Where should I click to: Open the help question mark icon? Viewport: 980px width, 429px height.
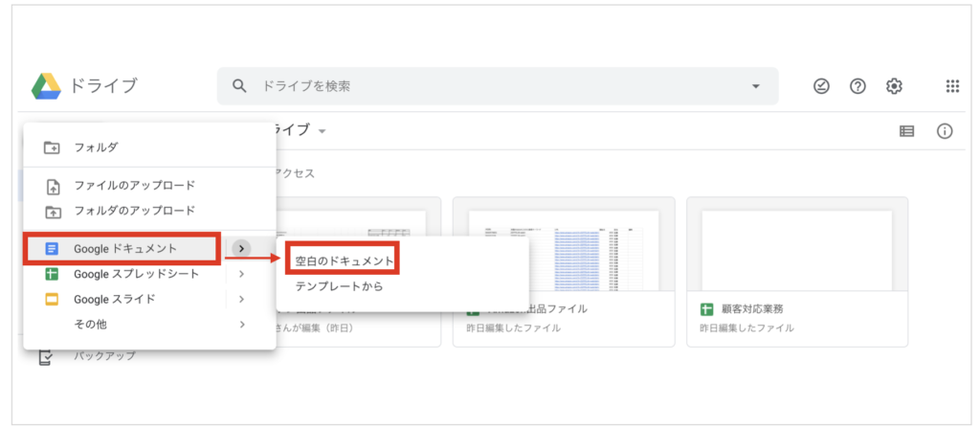click(x=857, y=86)
